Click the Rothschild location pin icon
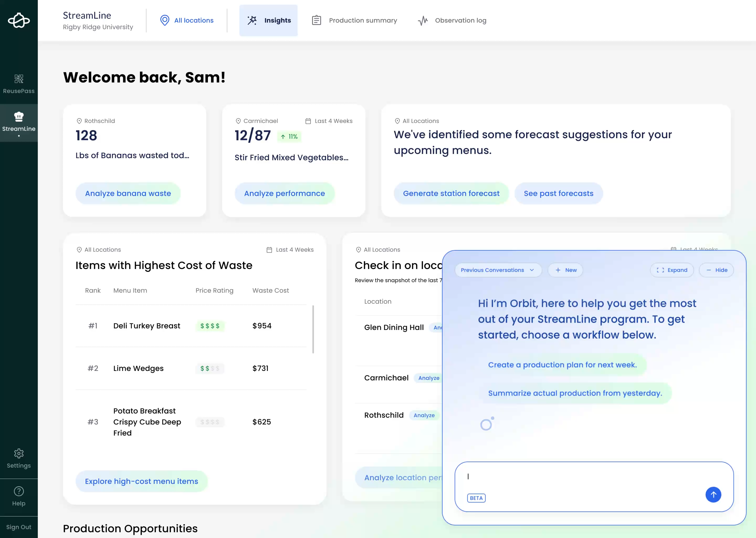 pos(79,121)
